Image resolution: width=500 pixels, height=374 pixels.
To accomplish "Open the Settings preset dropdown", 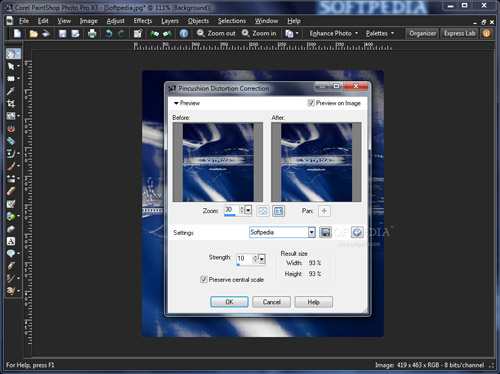I will point(312,232).
